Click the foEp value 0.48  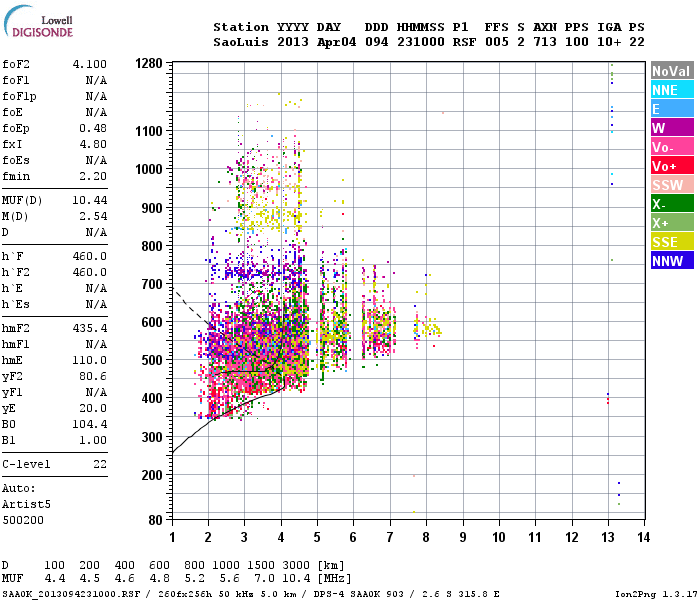93,128
